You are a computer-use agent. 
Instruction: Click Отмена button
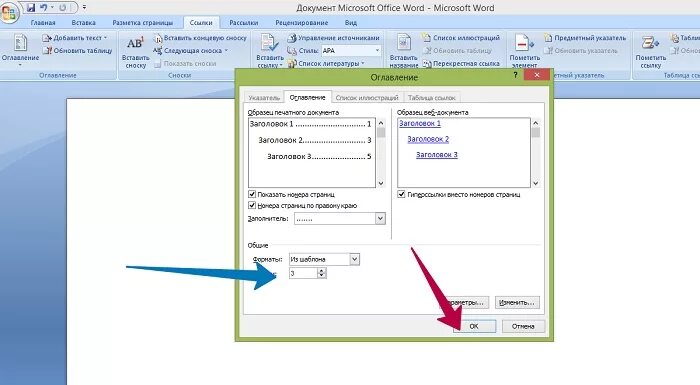tap(523, 326)
